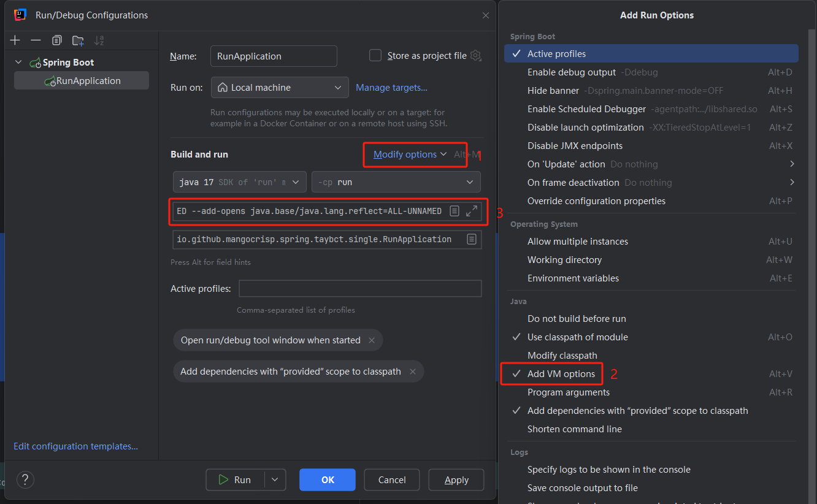This screenshot has width=817, height=504.
Task: Save configuration to a new folder
Action: (78, 40)
